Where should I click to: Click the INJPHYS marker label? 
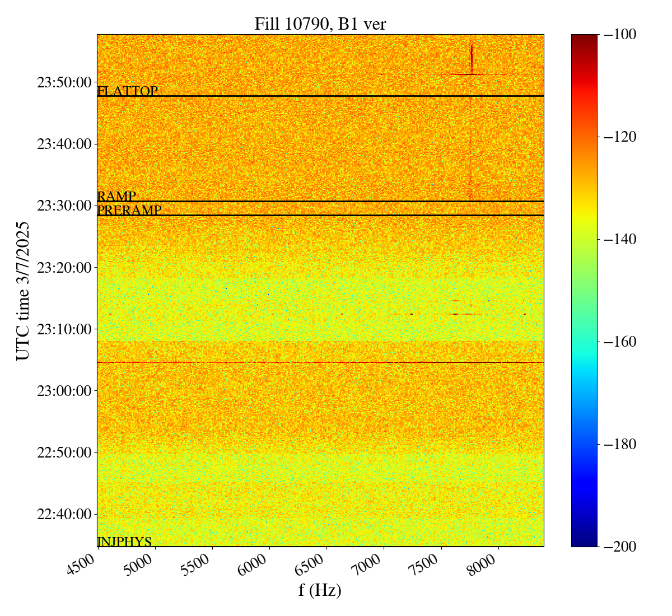(x=124, y=542)
